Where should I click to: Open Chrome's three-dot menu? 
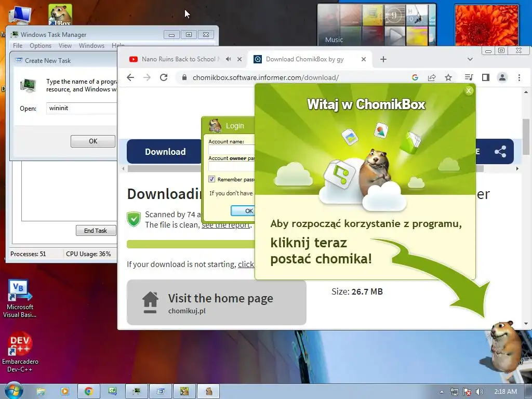[519, 77]
